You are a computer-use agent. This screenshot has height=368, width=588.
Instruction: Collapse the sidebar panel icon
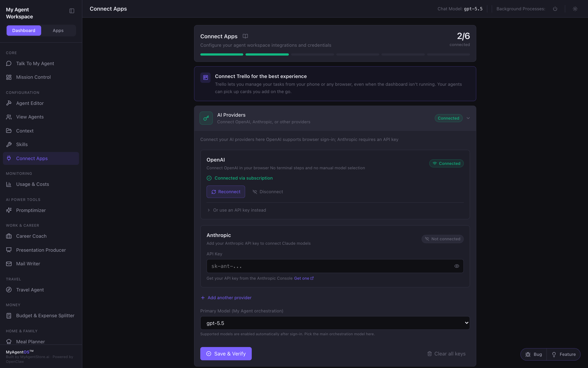tap(72, 11)
